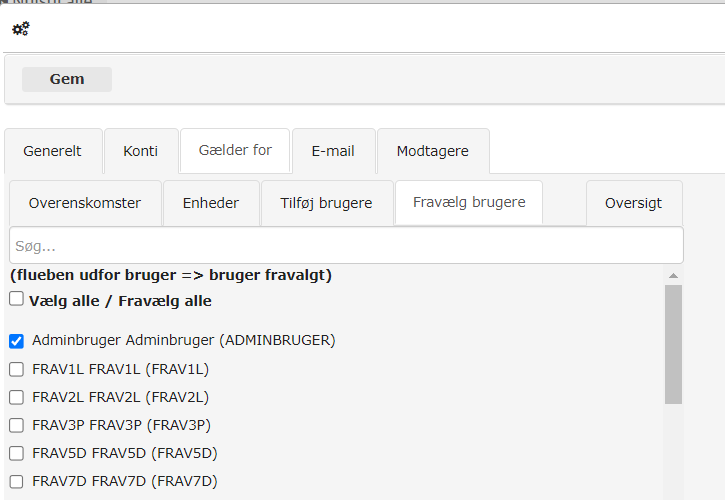Click the scroll-up arrow of user list
The image size is (725, 500).
click(x=673, y=276)
